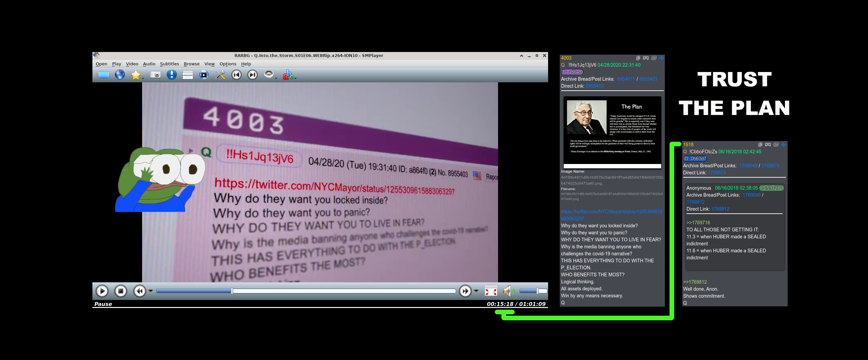Open archive link 1769049 in post 1518 header
868x360 pixels.
[748, 166]
